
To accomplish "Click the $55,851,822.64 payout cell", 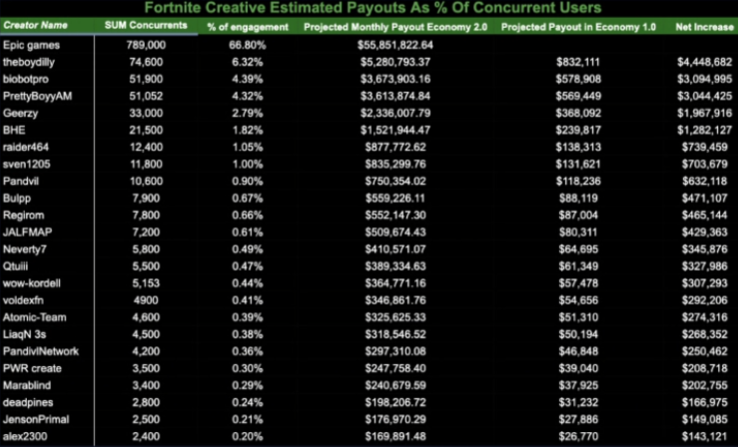I will (x=395, y=45).
